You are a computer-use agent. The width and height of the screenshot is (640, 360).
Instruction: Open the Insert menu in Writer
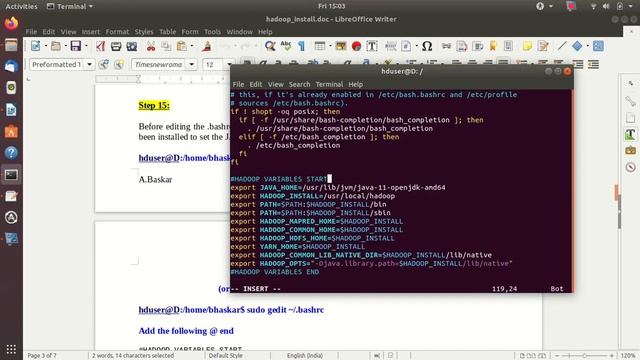point(91,32)
